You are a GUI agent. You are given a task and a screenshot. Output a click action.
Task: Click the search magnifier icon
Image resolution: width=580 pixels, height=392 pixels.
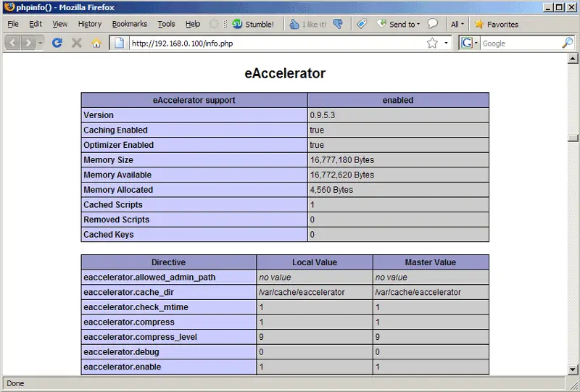(x=568, y=43)
